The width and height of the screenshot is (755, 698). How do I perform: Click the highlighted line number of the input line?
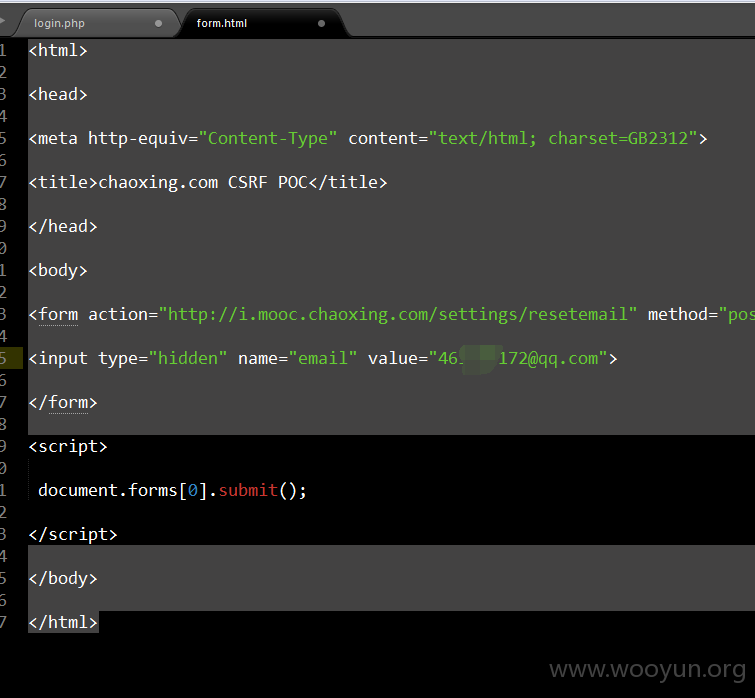(3, 358)
